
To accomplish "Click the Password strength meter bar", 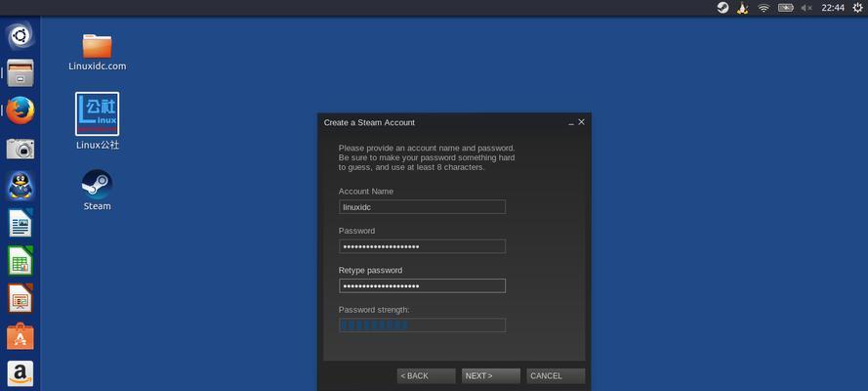I will [x=422, y=326].
